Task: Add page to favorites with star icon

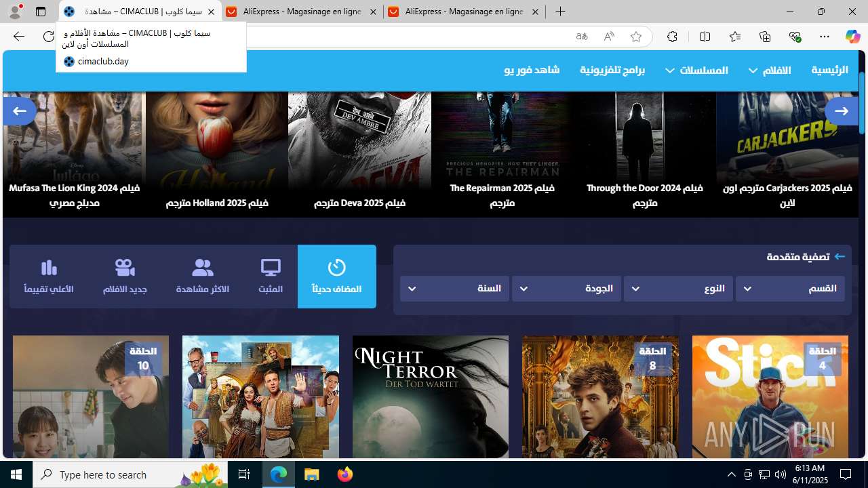Action: (x=636, y=37)
